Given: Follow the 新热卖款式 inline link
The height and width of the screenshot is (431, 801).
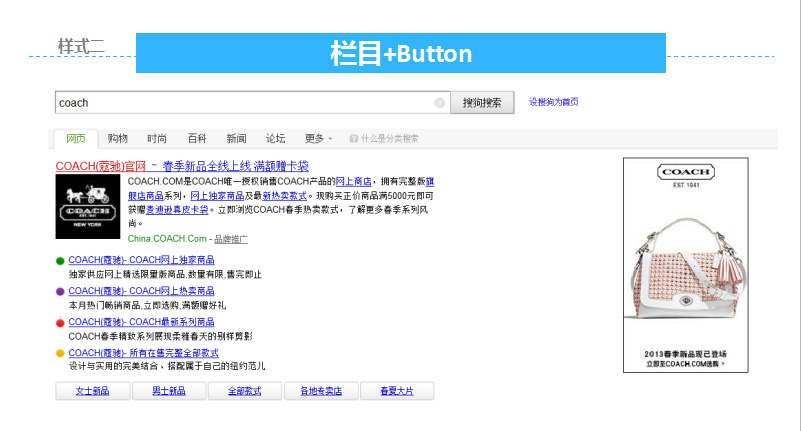Looking at the screenshot, I should [x=284, y=196].
